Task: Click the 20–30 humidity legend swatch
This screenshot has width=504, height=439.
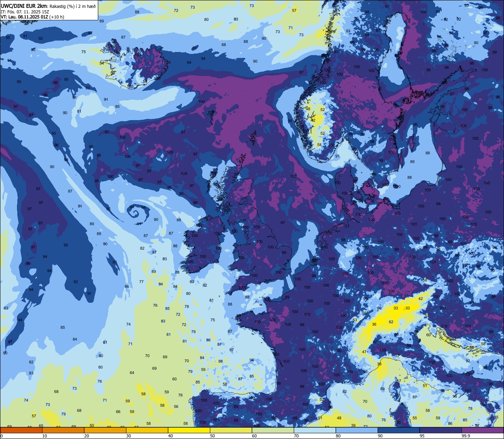Action: [105, 430]
